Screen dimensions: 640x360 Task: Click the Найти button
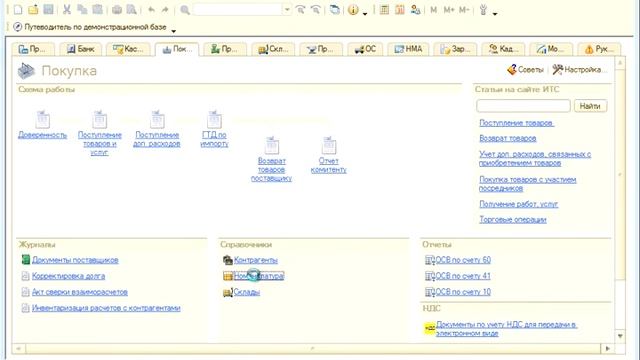(x=590, y=106)
